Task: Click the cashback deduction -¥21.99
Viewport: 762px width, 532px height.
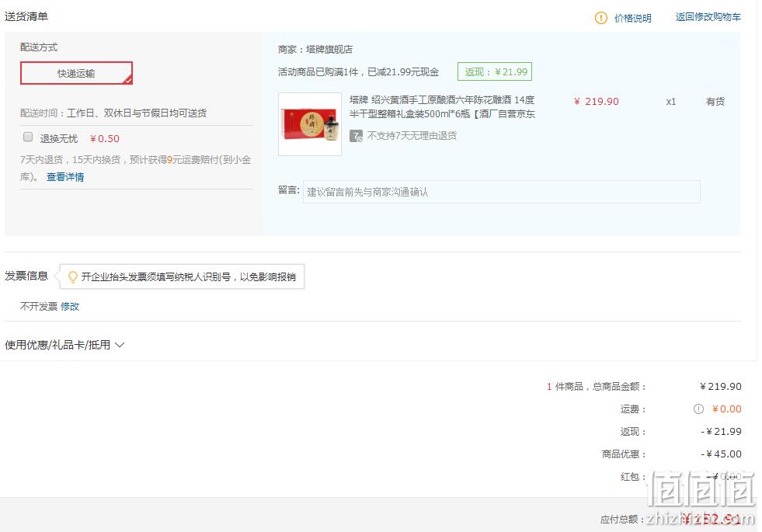Action: click(721, 432)
